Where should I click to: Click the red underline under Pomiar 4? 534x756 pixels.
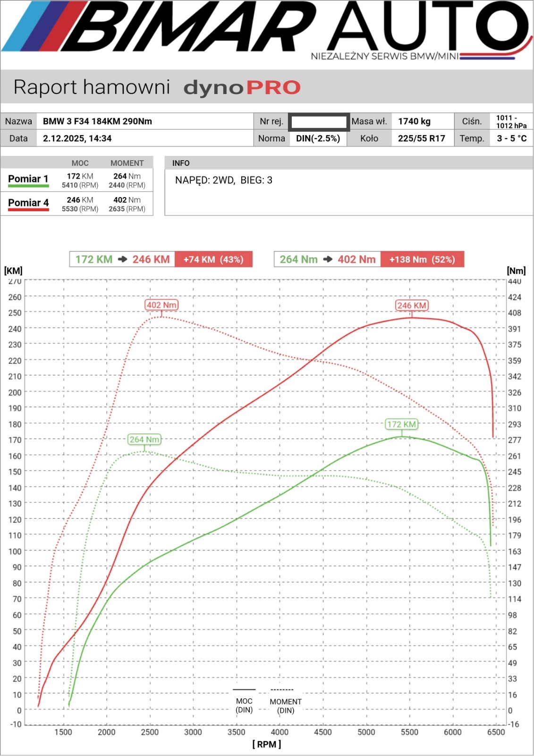tap(28, 210)
